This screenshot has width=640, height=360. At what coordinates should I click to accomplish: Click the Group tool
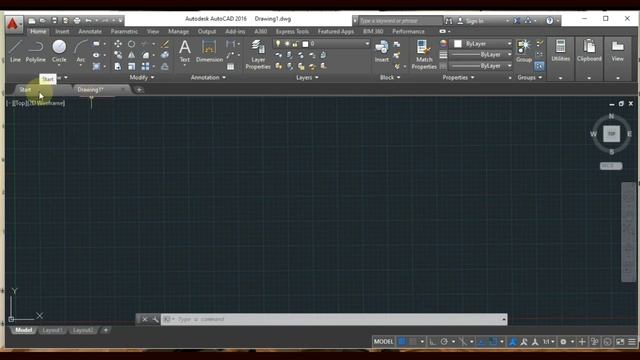coord(524,51)
